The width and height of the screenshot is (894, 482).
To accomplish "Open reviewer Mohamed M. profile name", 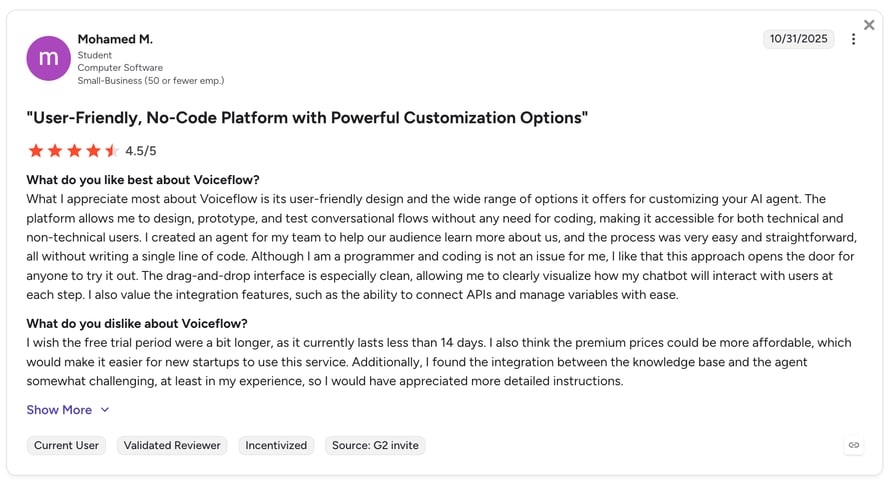I will coord(115,39).
